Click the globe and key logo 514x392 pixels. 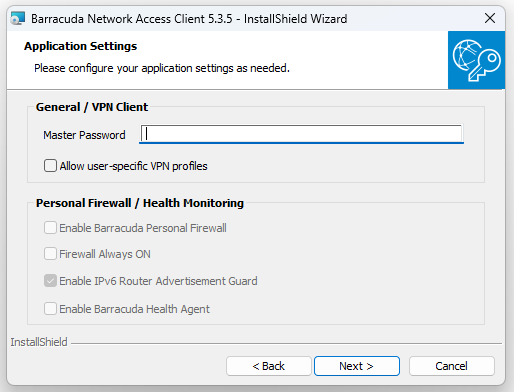[x=476, y=60]
